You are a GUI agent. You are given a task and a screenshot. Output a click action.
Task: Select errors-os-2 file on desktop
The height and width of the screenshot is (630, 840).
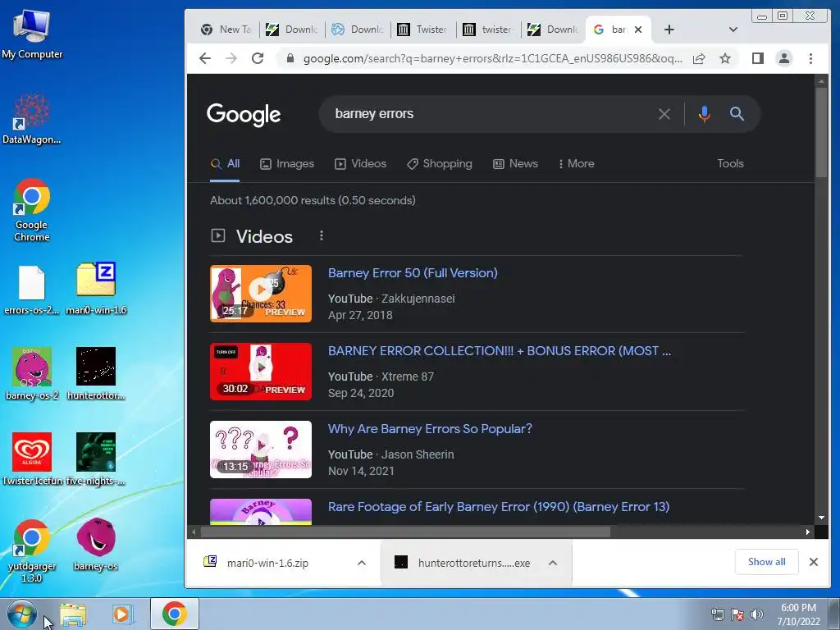[x=32, y=290]
